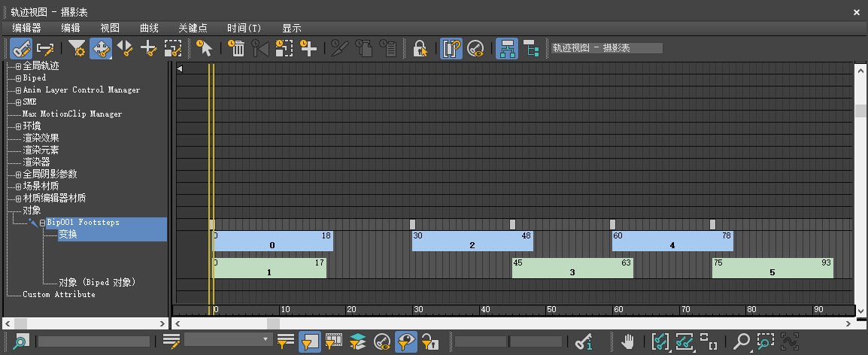Open the 关键点 menu
Viewport: 868px width, 355px height.
[x=193, y=28]
